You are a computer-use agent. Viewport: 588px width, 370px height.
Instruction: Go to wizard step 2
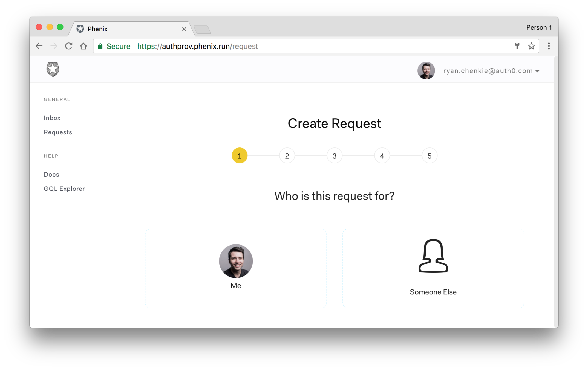tap(287, 156)
